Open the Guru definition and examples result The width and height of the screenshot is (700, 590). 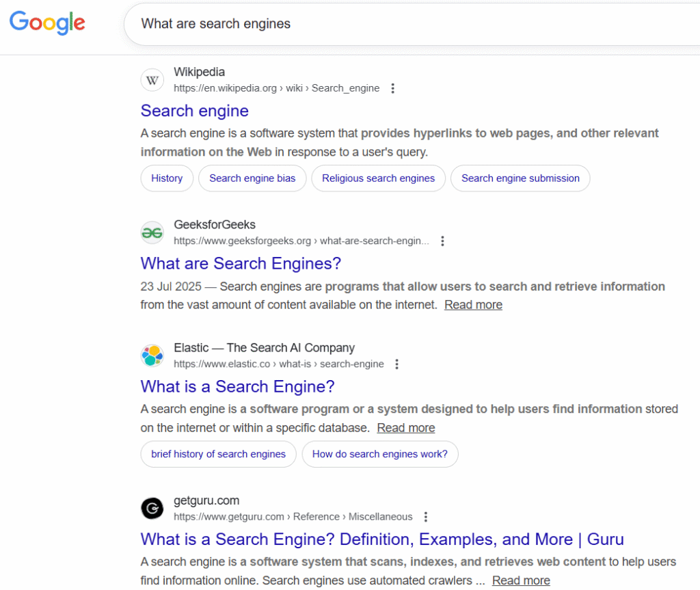pos(381,539)
